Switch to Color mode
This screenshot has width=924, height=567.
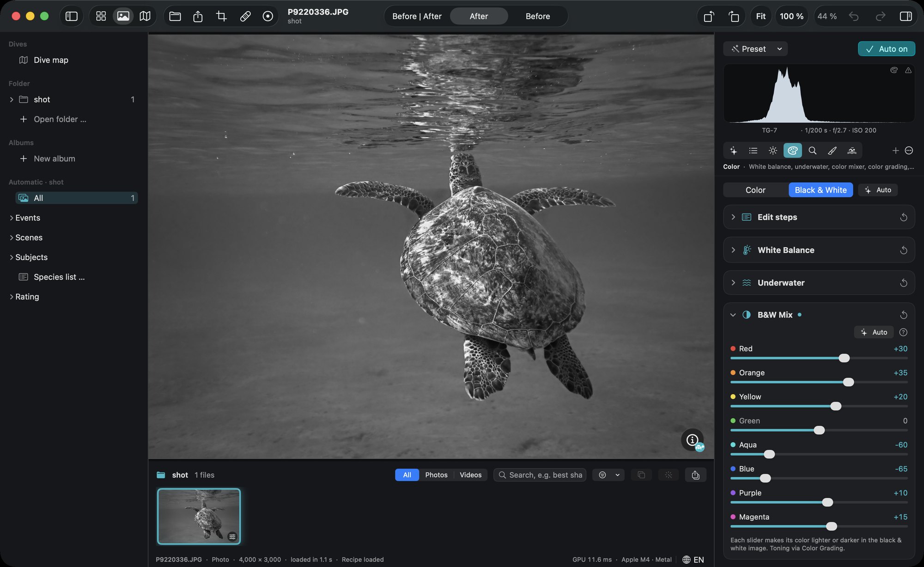[x=755, y=190]
